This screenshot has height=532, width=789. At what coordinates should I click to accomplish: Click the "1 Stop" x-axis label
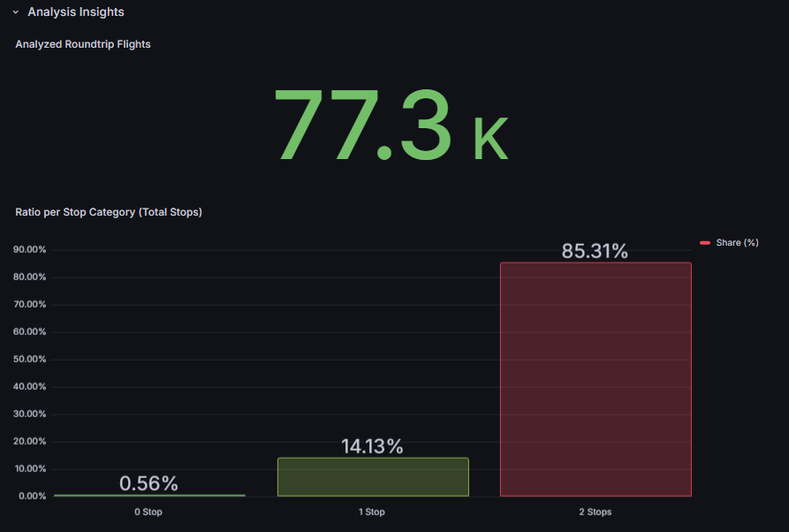(372, 512)
